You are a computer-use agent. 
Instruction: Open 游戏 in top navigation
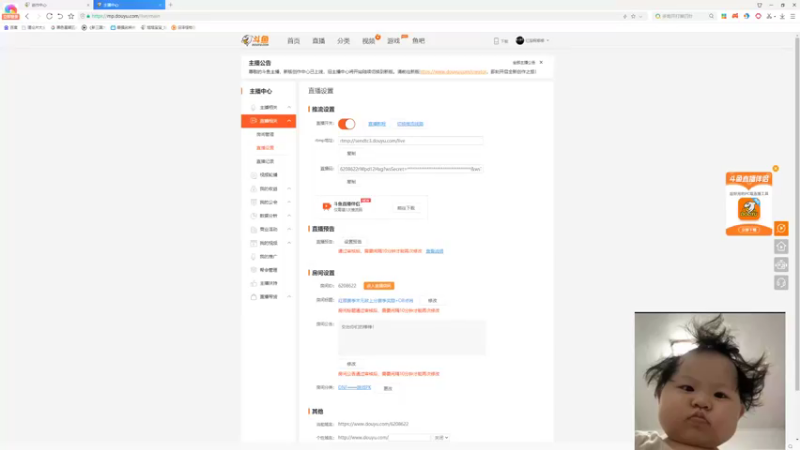(x=393, y=41)
